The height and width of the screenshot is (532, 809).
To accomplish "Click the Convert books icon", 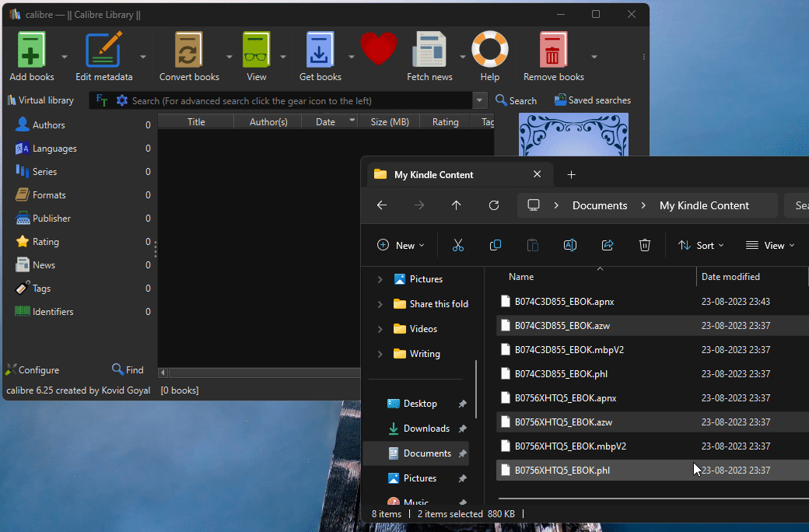I will 188,51.
